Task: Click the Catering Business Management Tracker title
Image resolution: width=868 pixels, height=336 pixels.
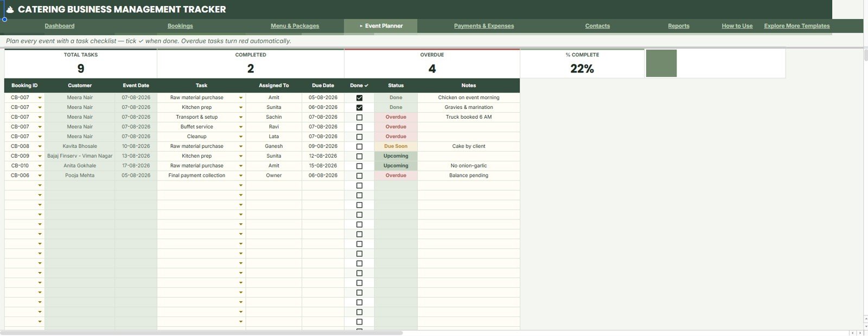Action: coord(122,9)
